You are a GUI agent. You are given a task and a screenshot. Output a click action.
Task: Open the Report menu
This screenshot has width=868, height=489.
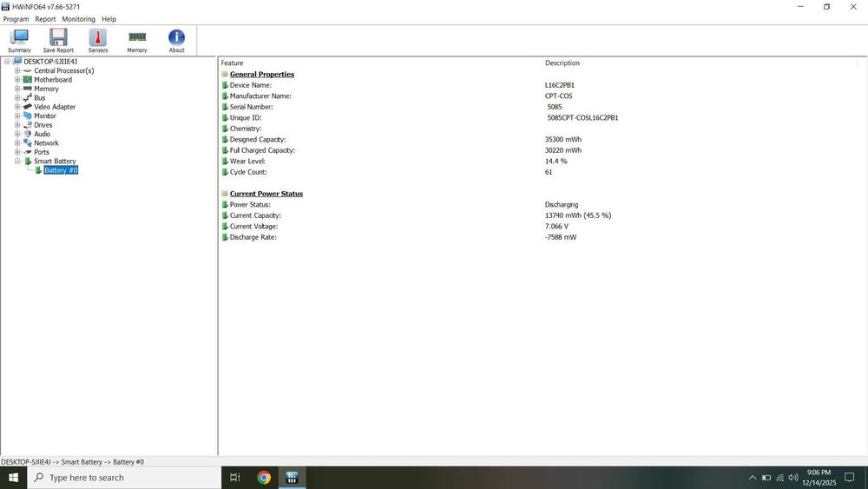(x=45, y=19)
